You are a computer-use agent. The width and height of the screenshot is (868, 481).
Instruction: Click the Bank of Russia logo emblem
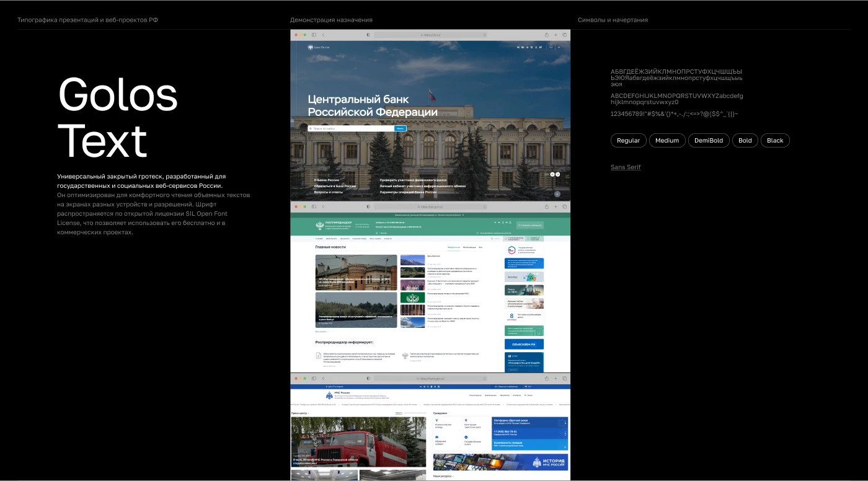tap(310, 47)
